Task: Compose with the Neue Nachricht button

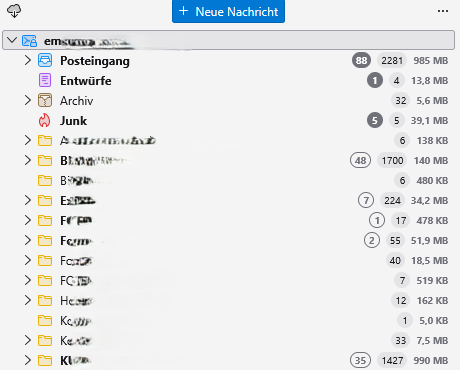Action: 228,11
